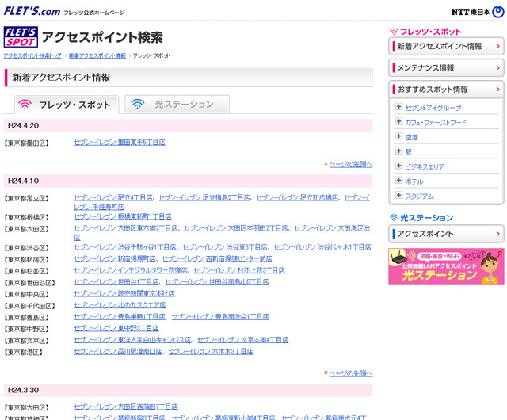Viewport: 507px width, 420px height.
Task: Open セブン-イレブン 六本木3丁目店 link
Action: click(212, 351)
